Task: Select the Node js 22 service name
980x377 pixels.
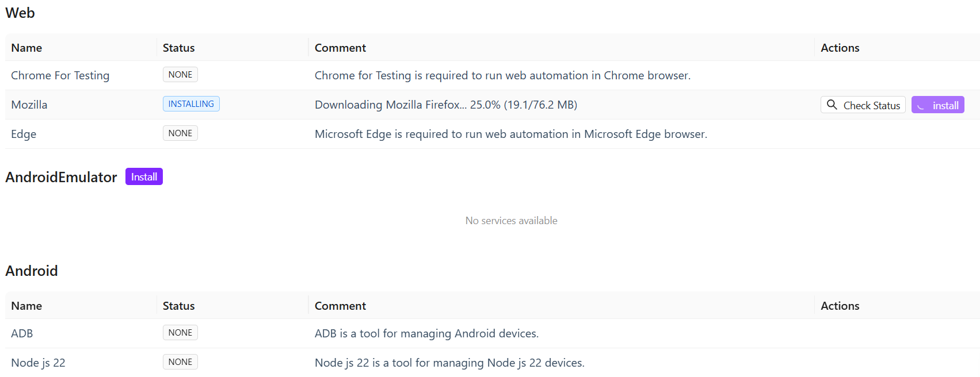Action: 38,363
